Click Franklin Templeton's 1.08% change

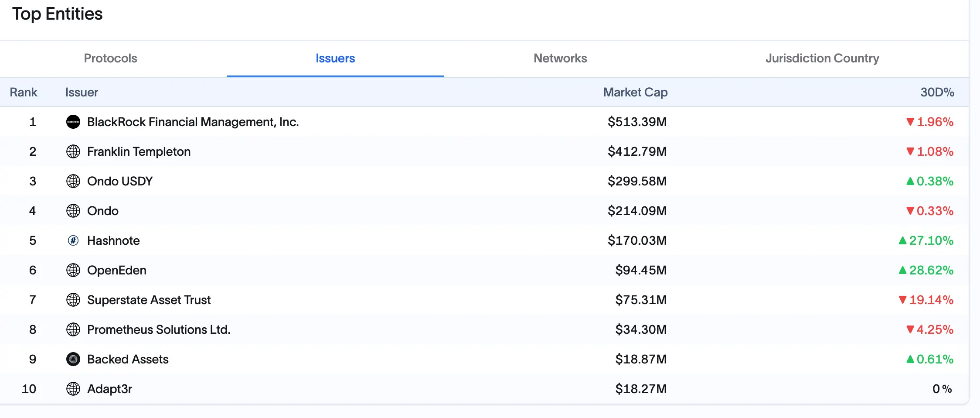930,152
